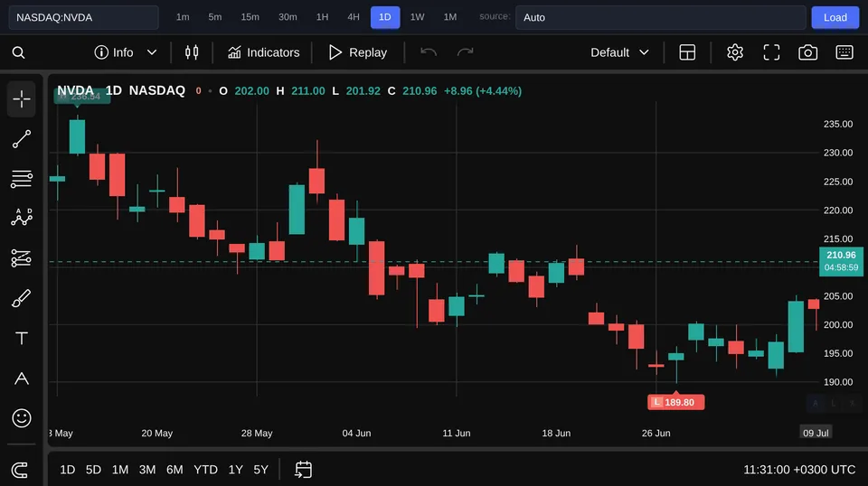Select the text annotation tool
Viewport: 868px width, 486px height.
point(22,339)
